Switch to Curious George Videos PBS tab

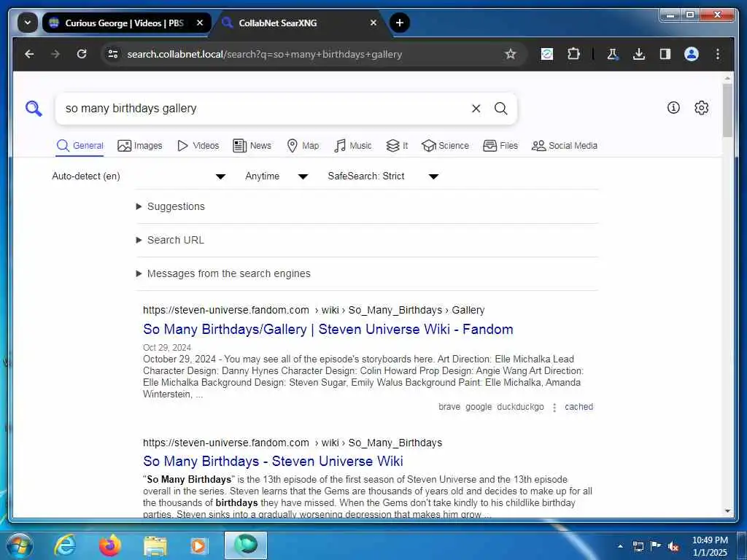[124, 23]
